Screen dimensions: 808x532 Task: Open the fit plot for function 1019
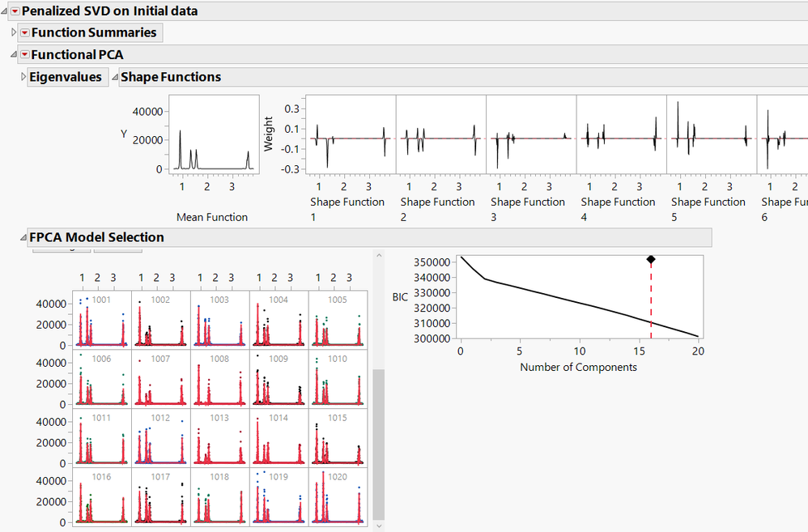pos(279,497)
